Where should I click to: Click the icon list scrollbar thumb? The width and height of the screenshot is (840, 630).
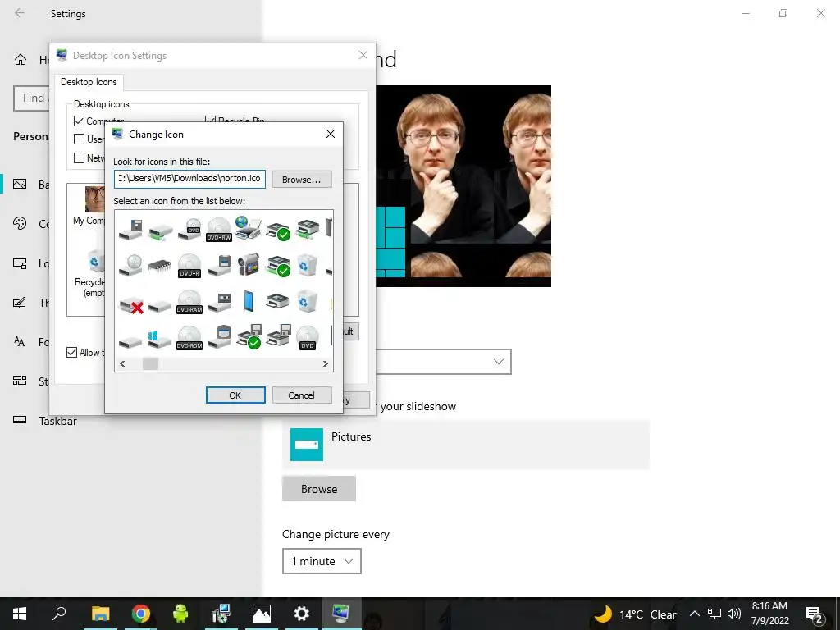150,363
